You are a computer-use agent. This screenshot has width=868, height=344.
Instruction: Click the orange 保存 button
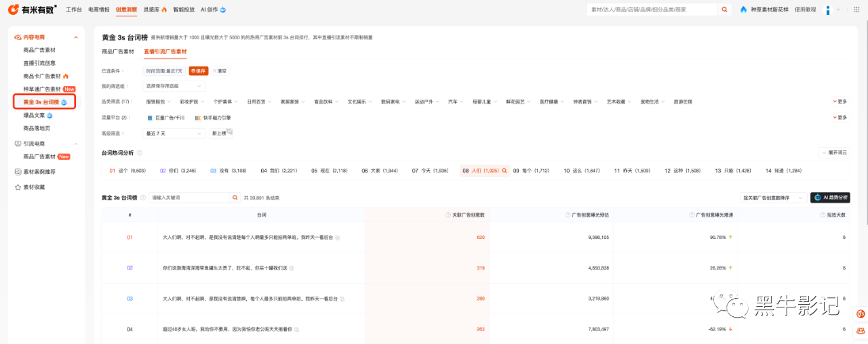tap(198, 70)
